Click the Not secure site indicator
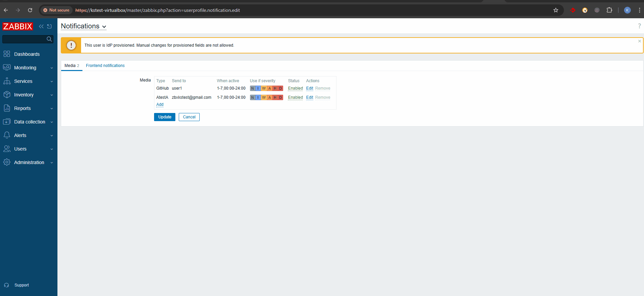Screen dimensions: 644x296 56,10
